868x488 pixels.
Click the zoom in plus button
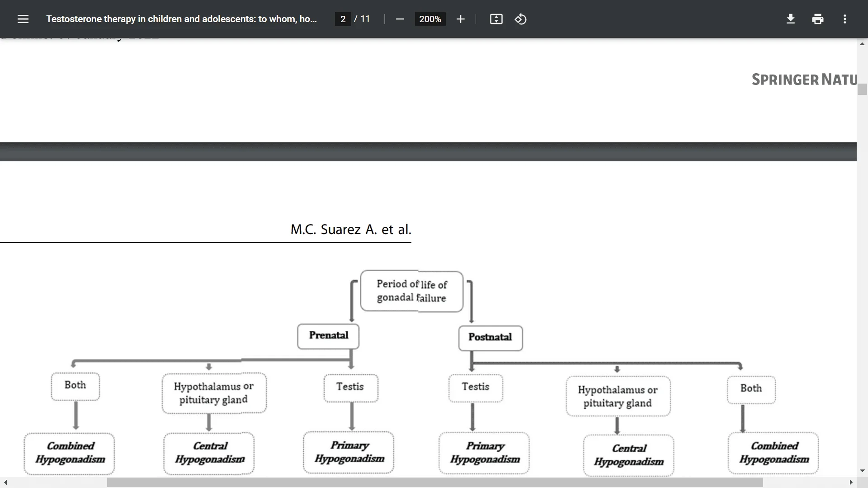pyautogui.click(x=461, y=19)
